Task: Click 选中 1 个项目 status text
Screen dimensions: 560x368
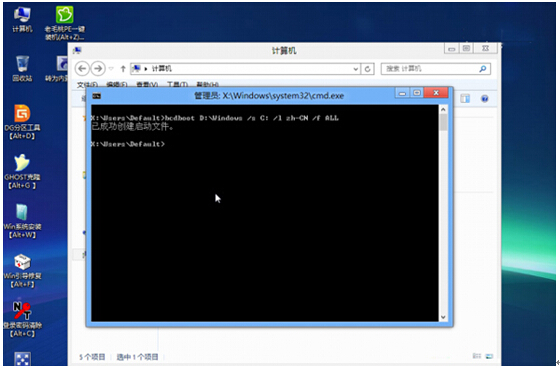Action: pos(138,357)
